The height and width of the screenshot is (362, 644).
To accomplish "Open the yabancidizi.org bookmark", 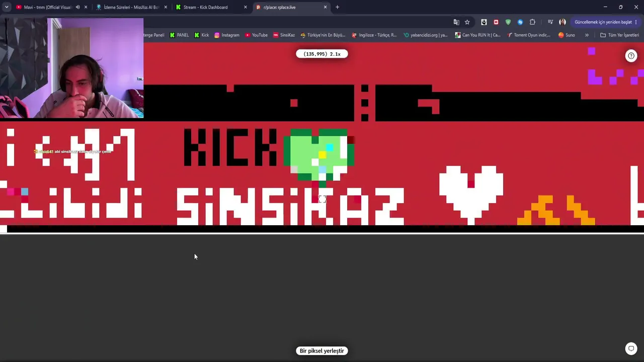I will coord(426,35).
